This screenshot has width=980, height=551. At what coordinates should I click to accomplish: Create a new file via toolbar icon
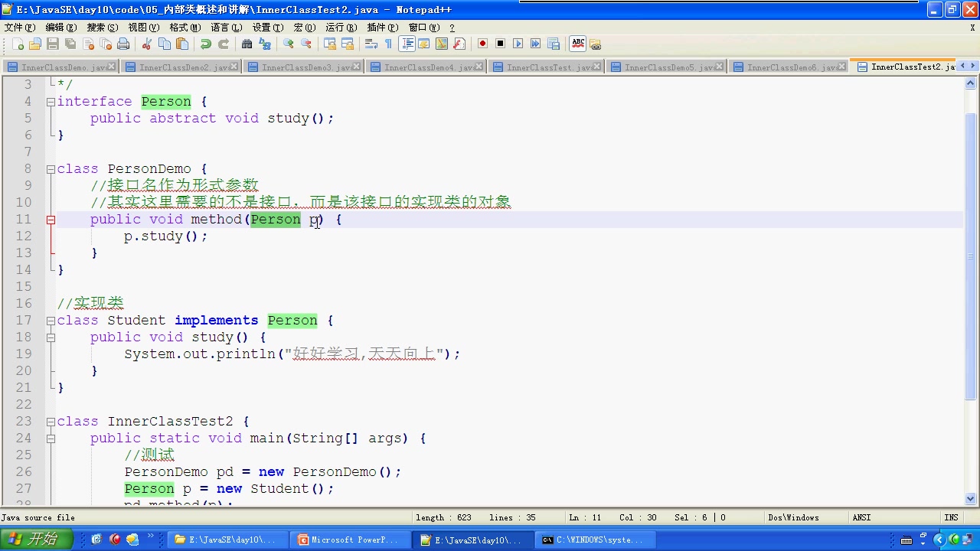[x=18, y=44]
